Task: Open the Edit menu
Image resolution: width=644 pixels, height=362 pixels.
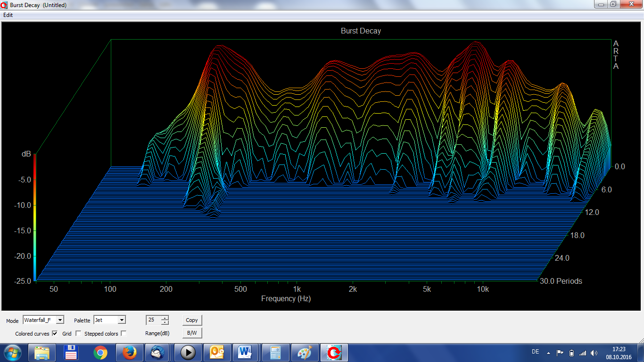Action: click(8, 15)
